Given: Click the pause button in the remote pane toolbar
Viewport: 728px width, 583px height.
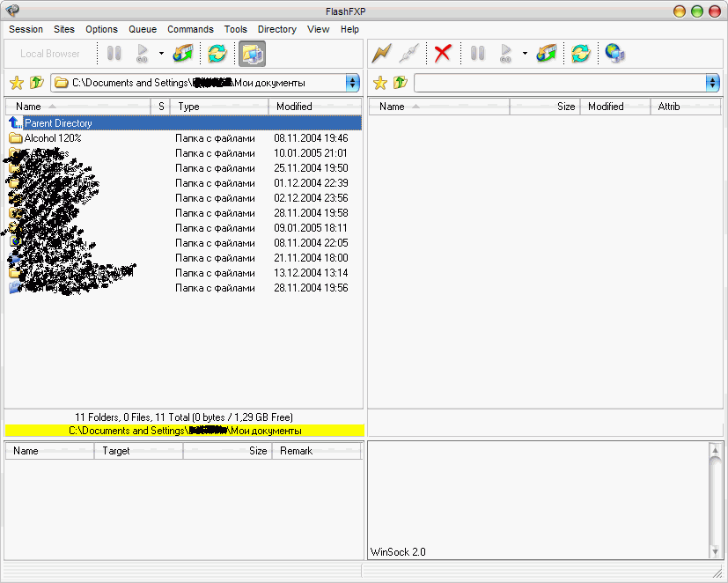Looking at the screenshot, I should (477, 54).
